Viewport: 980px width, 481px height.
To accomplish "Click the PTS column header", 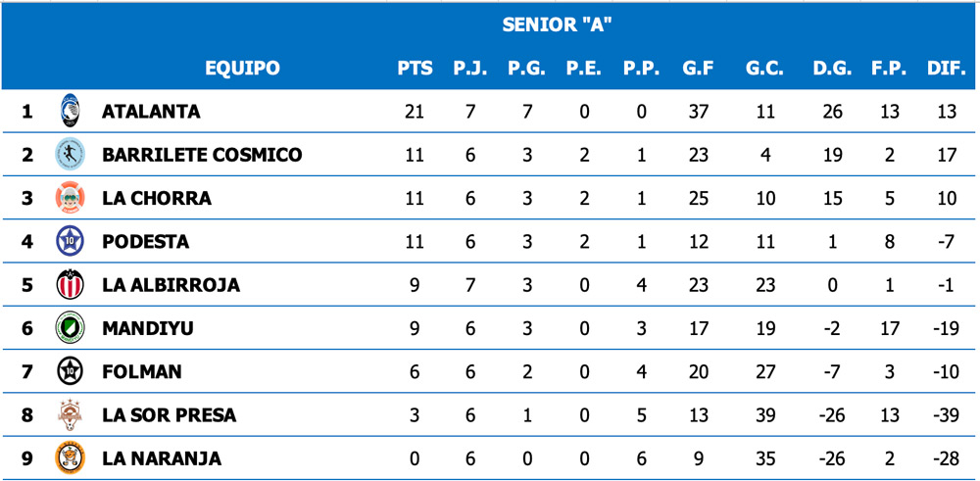I will point(415,69).
